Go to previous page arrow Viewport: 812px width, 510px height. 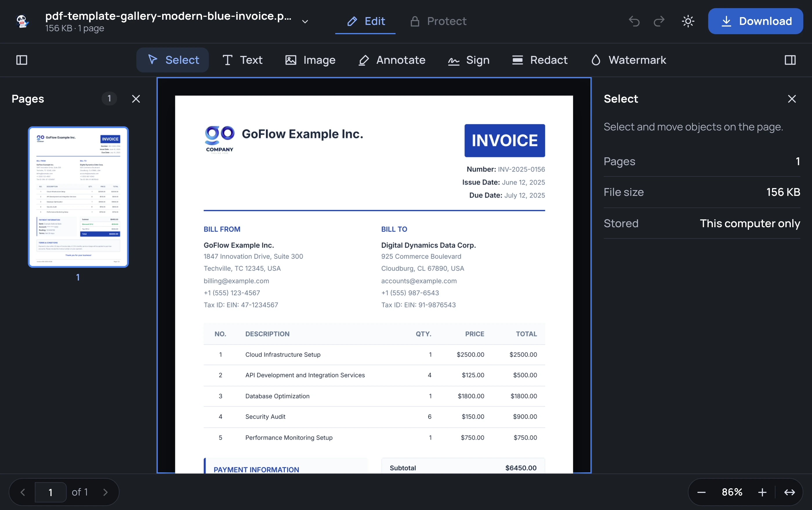pyautogui.click(x=23, y=492)
